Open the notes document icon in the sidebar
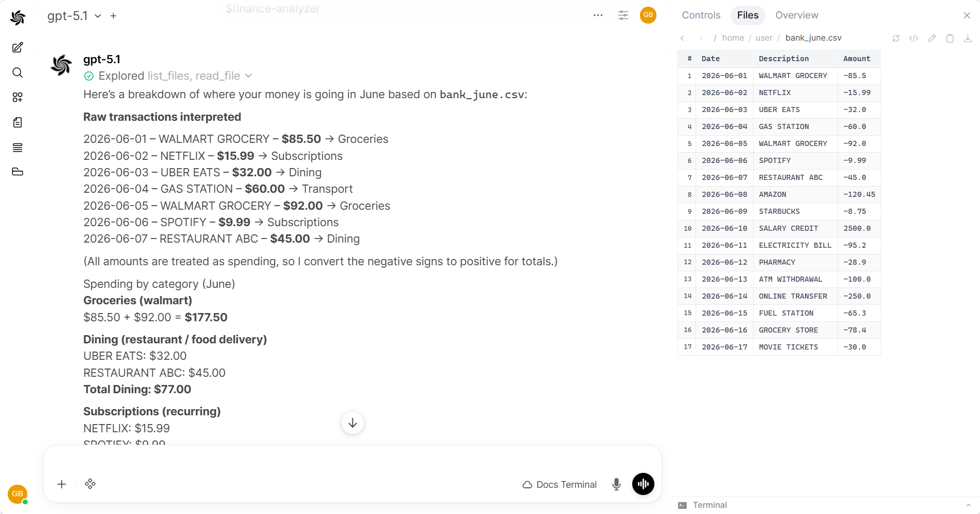The height and width of the screenshot is (514, 980). tap(17, 122)
